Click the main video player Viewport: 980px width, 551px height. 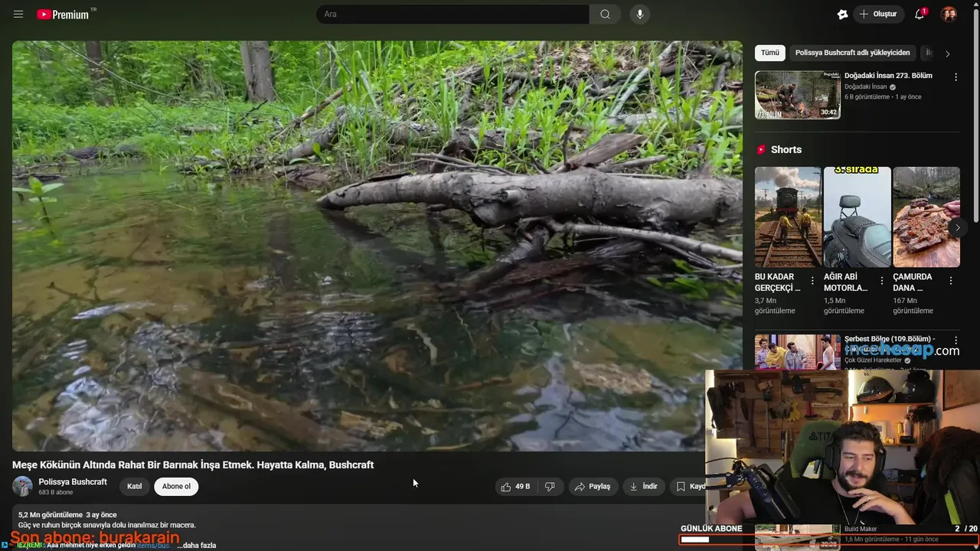pos(377,246)
